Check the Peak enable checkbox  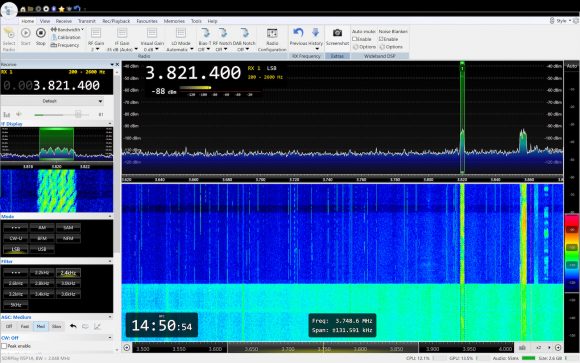(x=4, y=346)
